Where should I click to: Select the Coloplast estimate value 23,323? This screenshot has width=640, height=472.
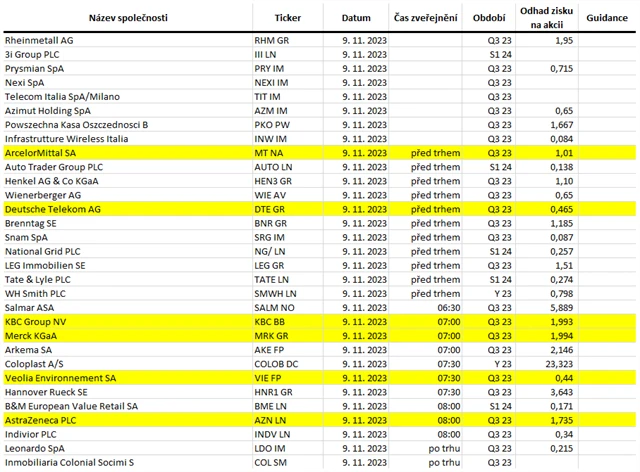coord(557,365)
